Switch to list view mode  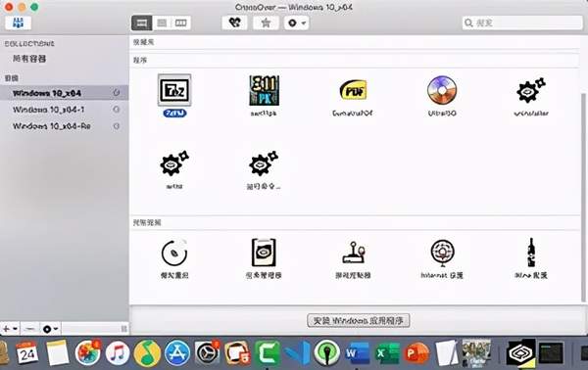[162, 23]
